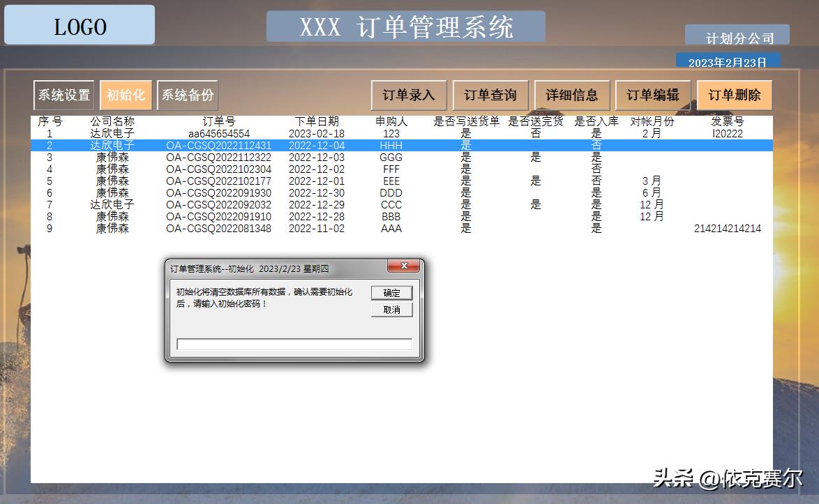Screen dimensions: 819x504
Task: Confirm initialization with the 确定 button
Action: (x=392, y=292)
